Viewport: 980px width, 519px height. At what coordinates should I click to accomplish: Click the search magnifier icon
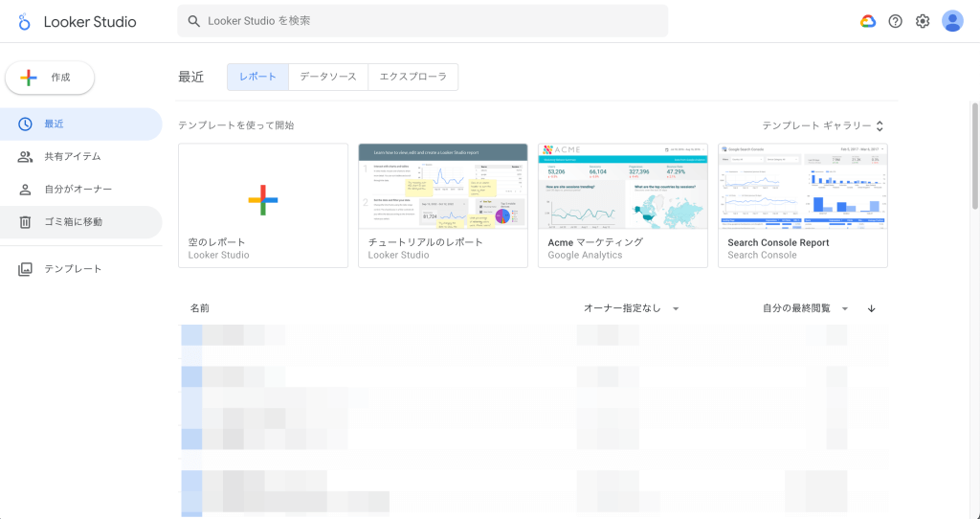194,21
